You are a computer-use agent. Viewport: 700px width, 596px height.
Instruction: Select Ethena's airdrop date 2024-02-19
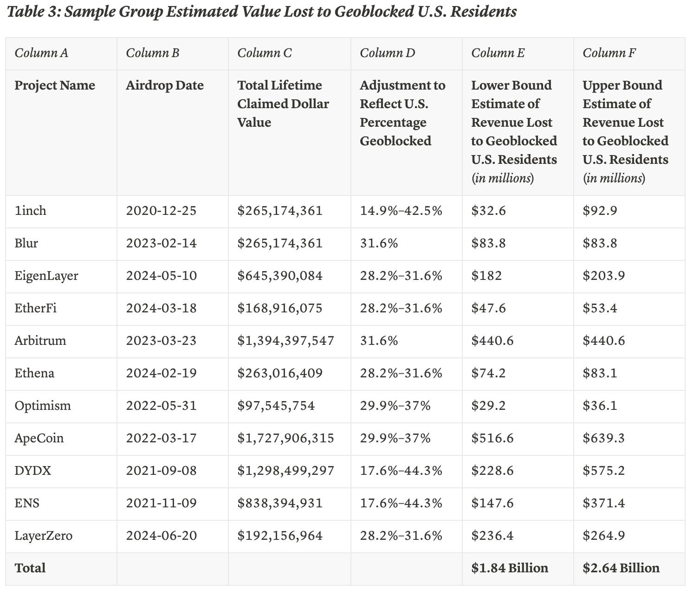161,373
